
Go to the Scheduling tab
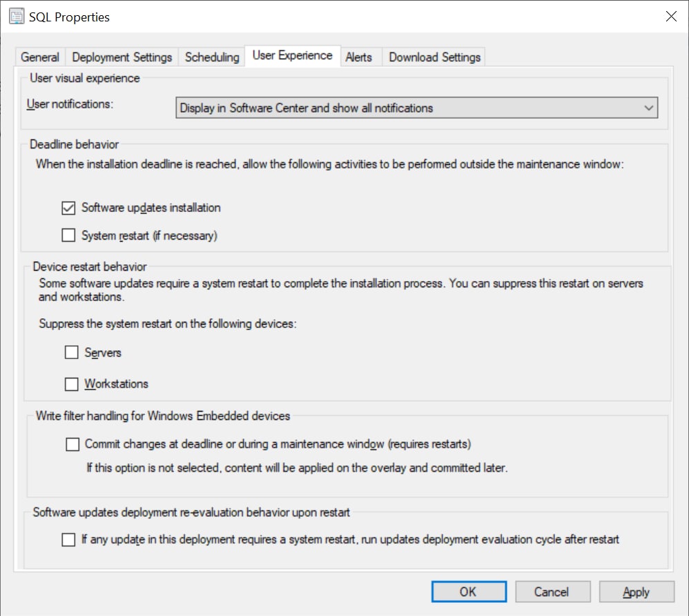click(212, 57)
